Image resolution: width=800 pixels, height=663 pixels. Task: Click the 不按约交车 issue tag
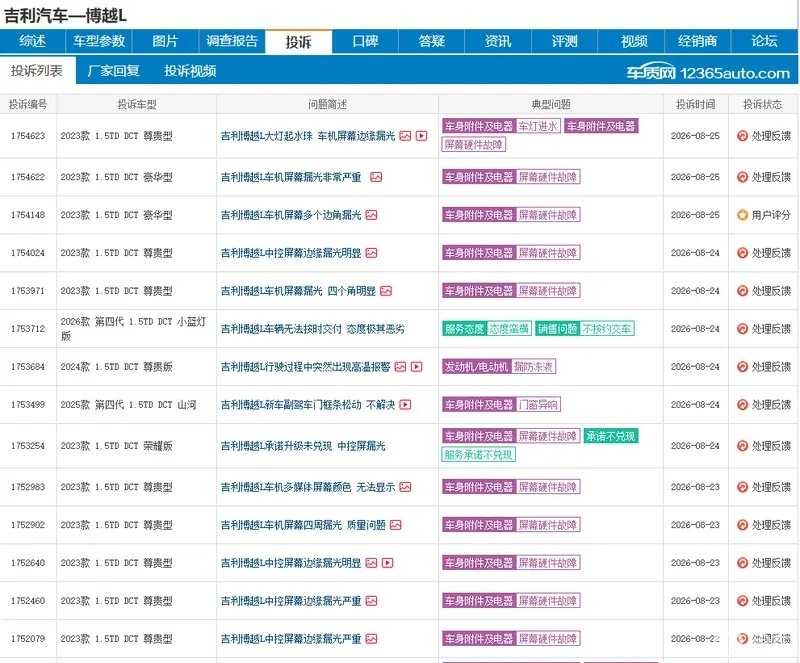coord(607,329)
